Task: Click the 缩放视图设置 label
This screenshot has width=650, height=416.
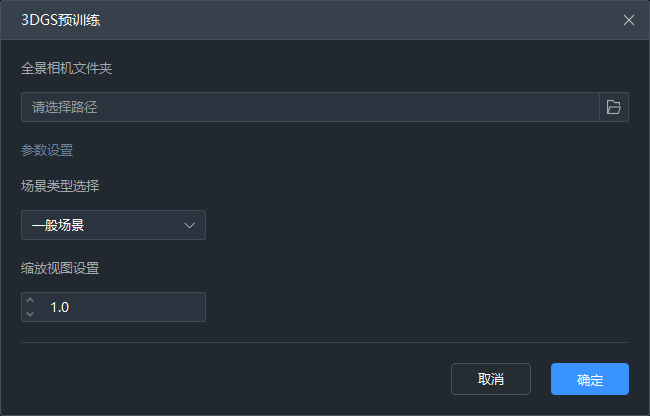Action: pos(60,268)
